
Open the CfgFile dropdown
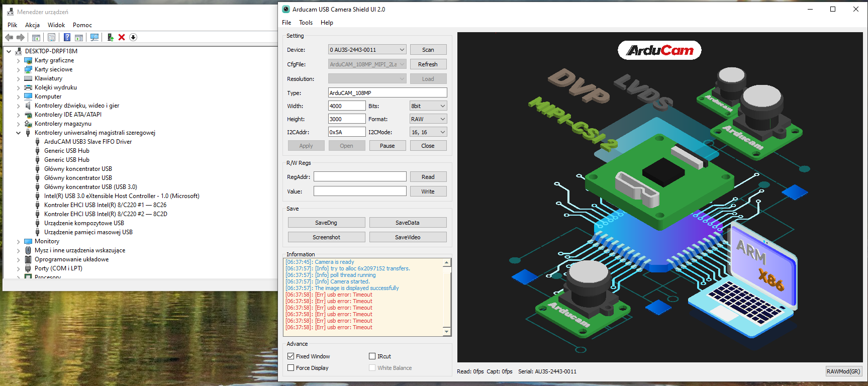tap(367, 64)
